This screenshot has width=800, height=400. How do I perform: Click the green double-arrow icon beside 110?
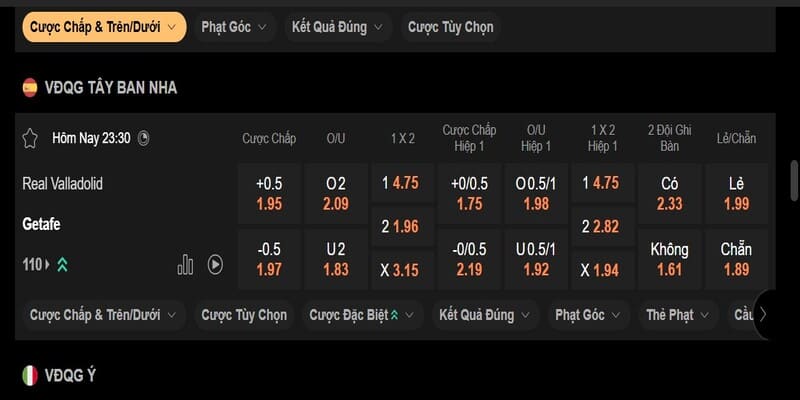click(x=63, y=264)
